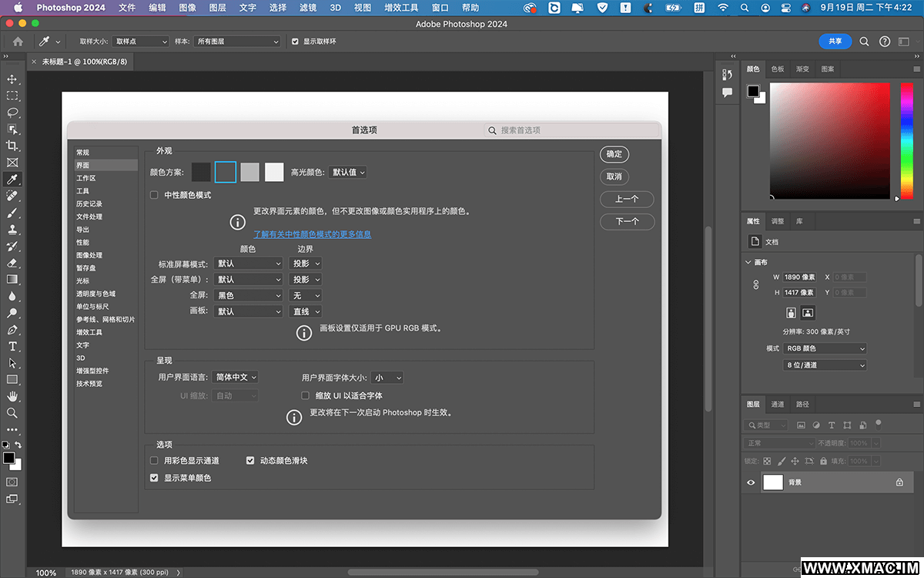Select the Frame tool
This screenshot has width=924, height=578.
click(x=12, y=163)
